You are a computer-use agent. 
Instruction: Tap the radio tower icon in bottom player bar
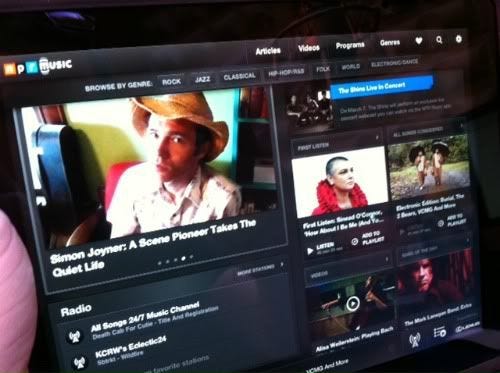414,341
